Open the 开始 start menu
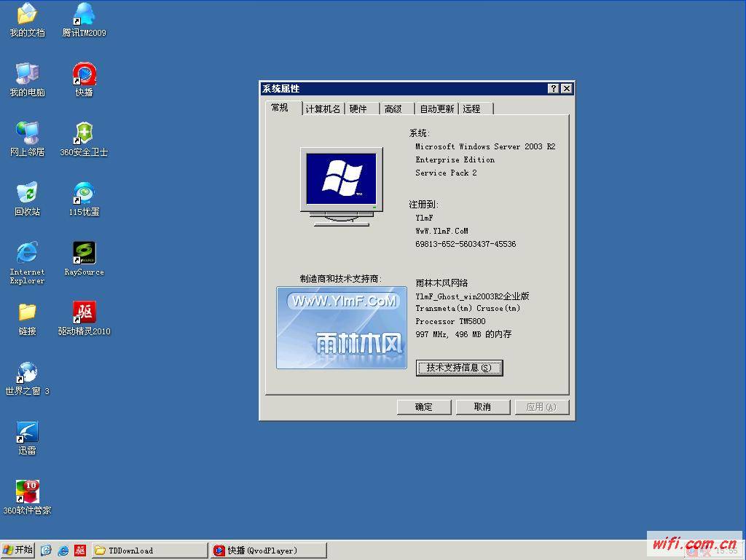Image resolution: width=746 pixels, height=560 pixels. tap(17, 551)
